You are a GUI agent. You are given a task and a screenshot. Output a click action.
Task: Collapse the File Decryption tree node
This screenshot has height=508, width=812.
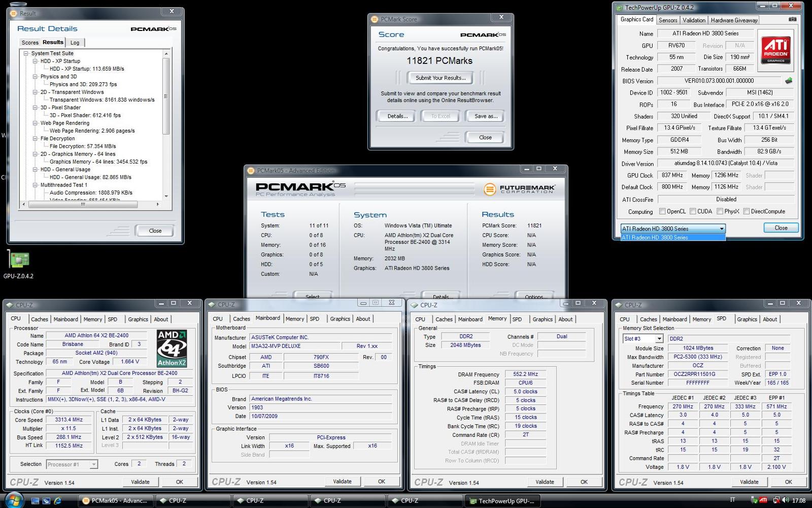[x=36, y=139]
